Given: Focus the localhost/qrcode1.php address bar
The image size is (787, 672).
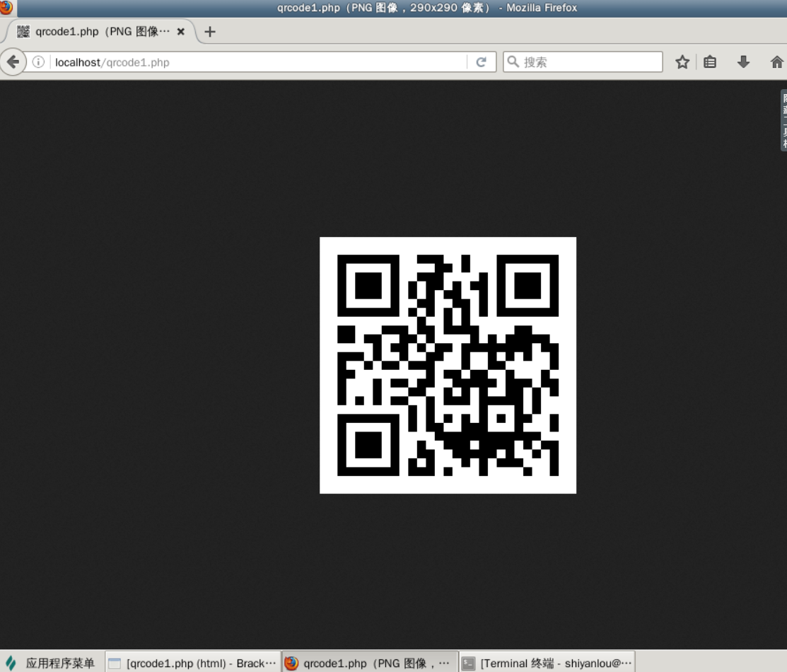Looking at the screenshot, I should click(x=259, y=62).
